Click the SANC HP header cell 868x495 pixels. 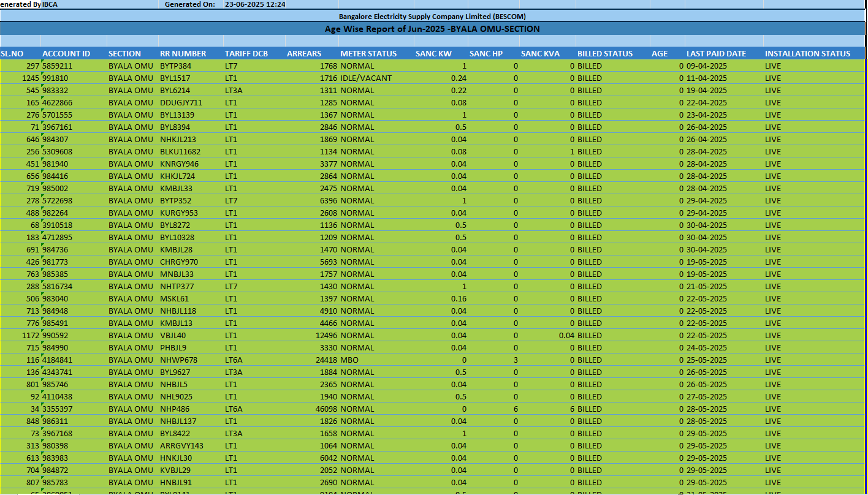click(493, 53)
